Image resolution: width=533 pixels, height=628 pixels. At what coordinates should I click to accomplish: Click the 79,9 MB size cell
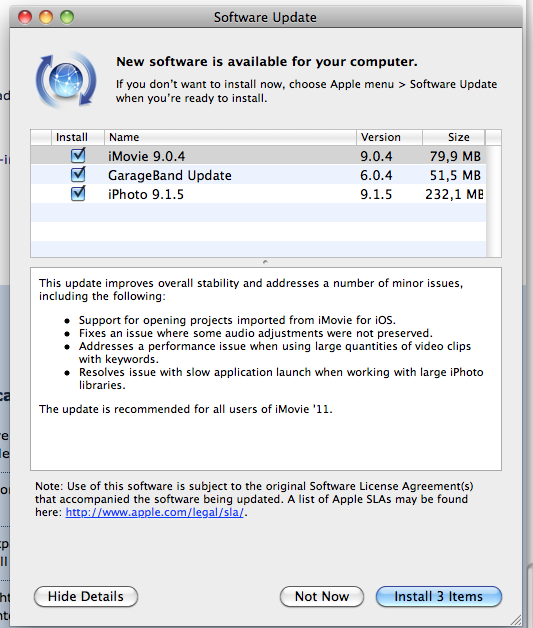coord(455,156)
